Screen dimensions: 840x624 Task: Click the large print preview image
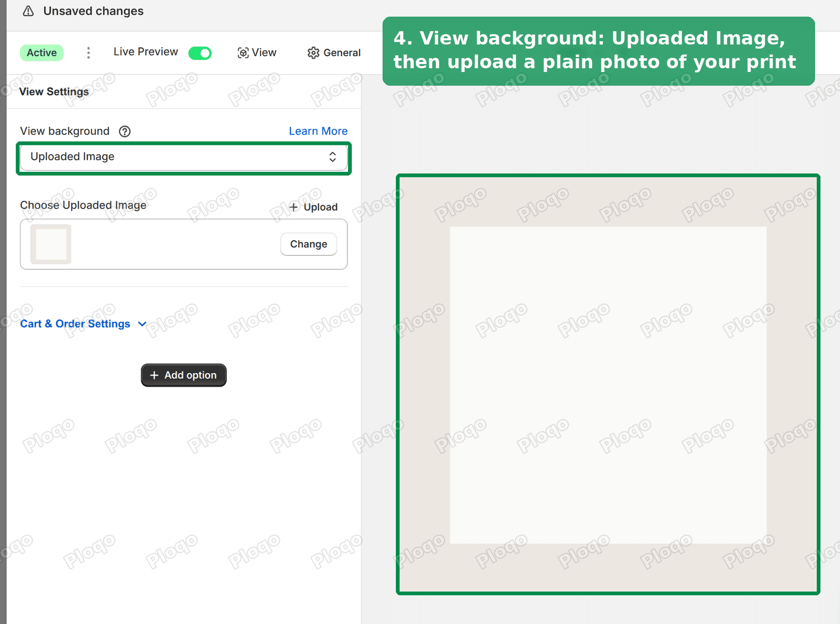608,384
